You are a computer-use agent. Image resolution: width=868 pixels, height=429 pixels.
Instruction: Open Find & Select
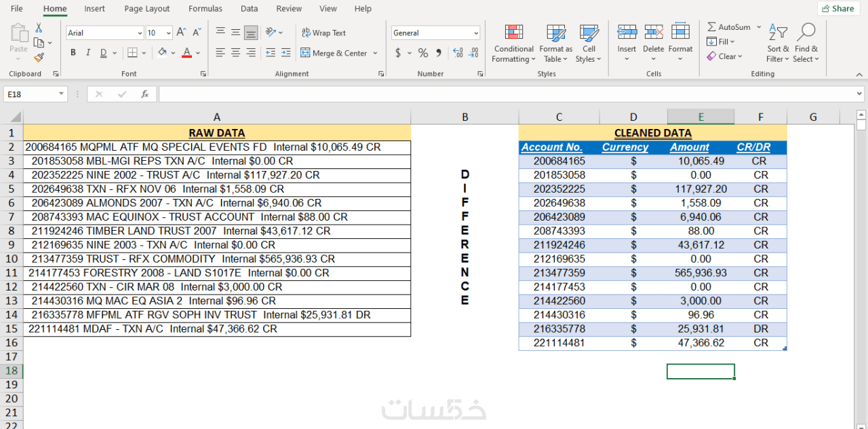click(x=806, y=43)
